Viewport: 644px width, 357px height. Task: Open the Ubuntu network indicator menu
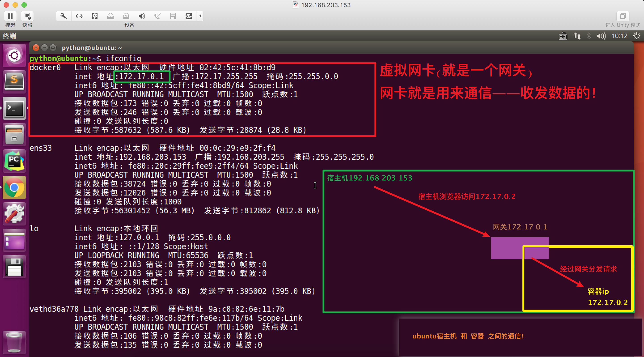click(x=577, y=36)
